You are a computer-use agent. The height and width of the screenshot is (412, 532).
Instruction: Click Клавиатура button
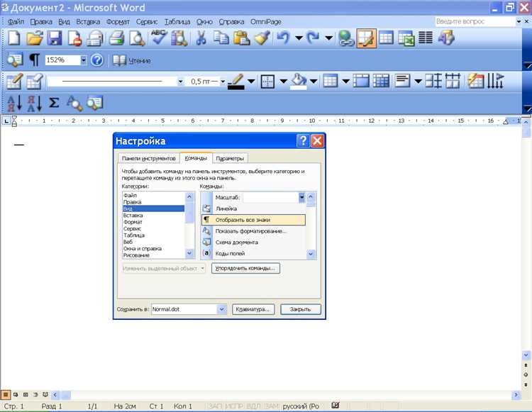(253, 309)
